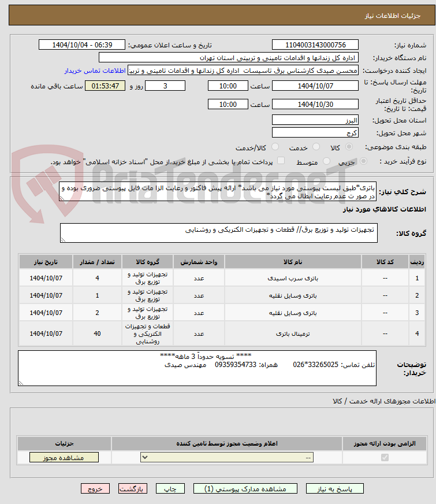This screenshot has width=436, height=504.
Task: Click the شرح کلی نیاز description box
Action: point(218,191)
